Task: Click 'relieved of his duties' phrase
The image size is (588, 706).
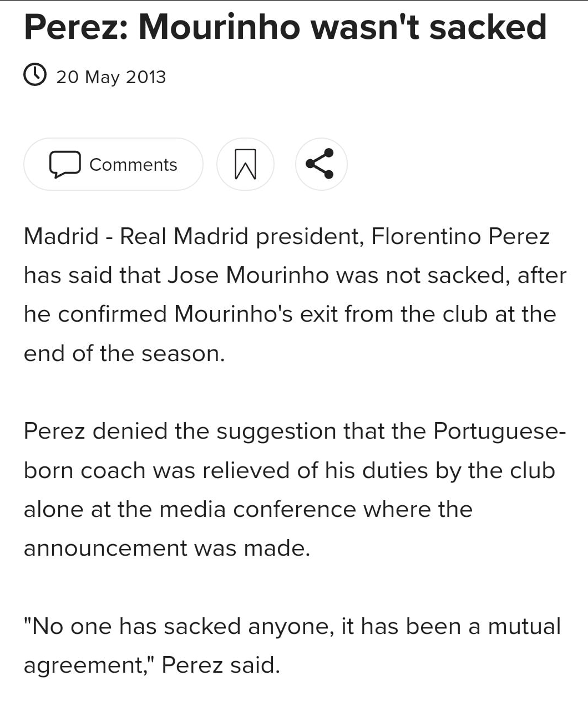Action: [x=315, y=470]
